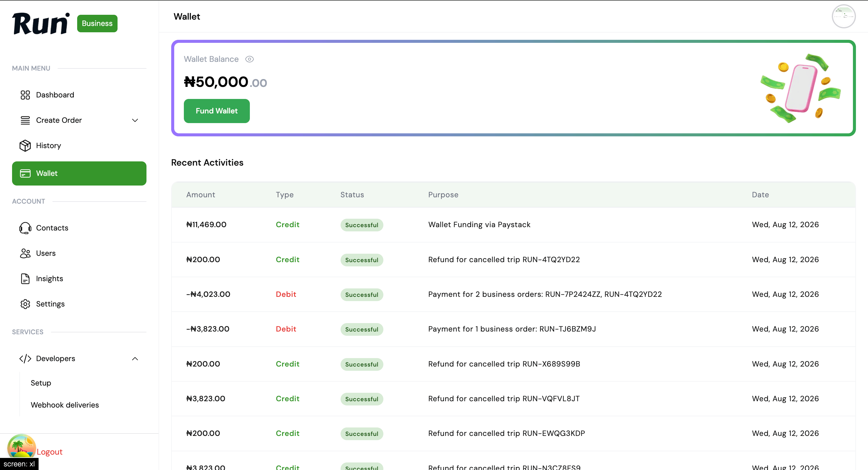Click 'Refund for cancelled trip RUN-EWQG3KDP'

coord(506,433)
